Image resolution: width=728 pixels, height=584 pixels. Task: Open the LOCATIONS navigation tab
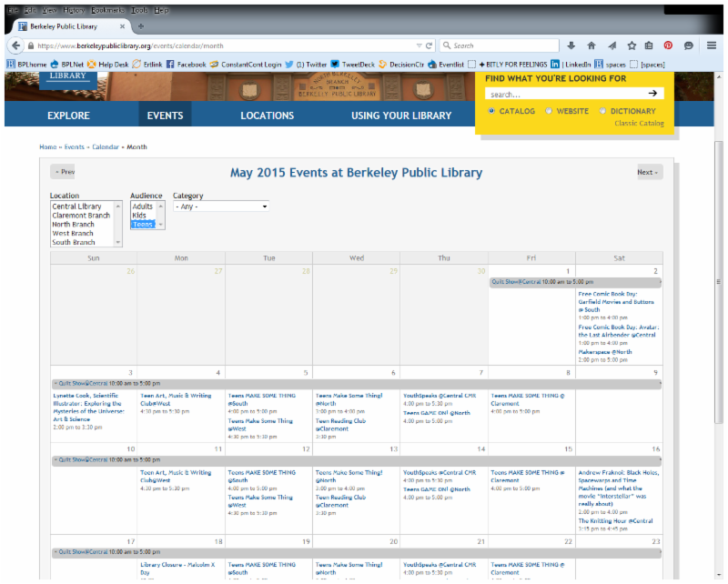coord(267,116)
